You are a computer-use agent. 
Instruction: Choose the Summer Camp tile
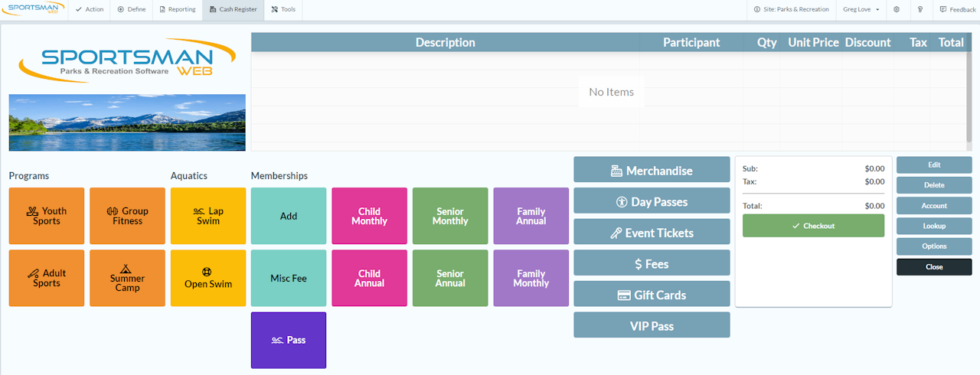tap(127, 278)
